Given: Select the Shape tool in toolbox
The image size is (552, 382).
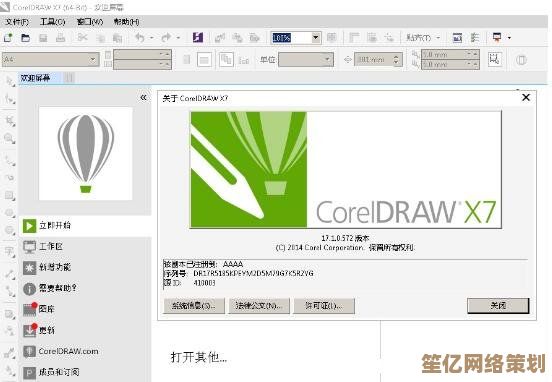Looking at the screenshot, I should (10, 99).
